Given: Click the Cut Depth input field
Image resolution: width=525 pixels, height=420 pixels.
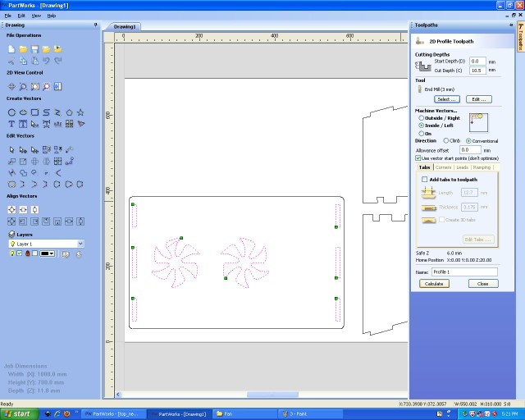Looking at the screenshot, I should (x=477, y=71).
